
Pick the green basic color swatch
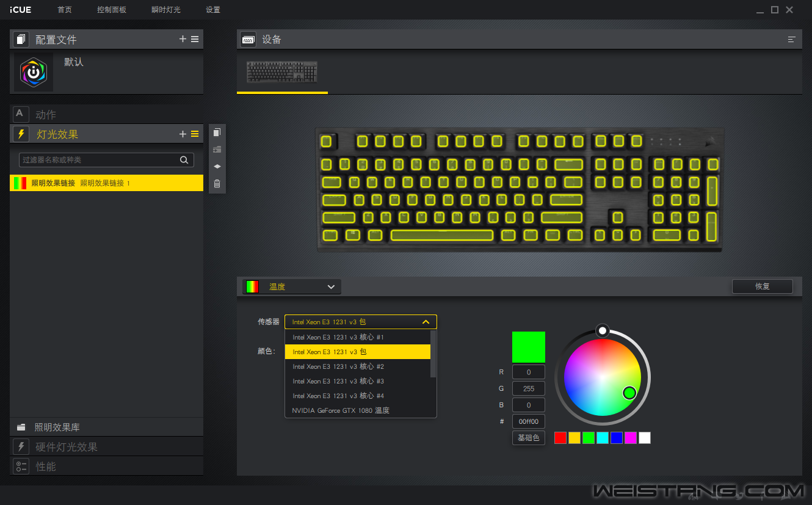(x=589, y=438)
